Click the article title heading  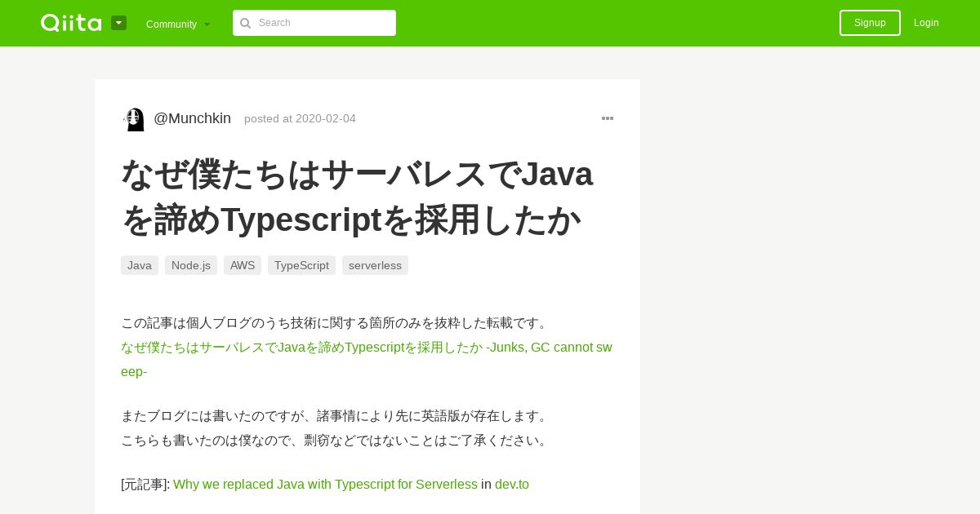(x=358, y=197)
